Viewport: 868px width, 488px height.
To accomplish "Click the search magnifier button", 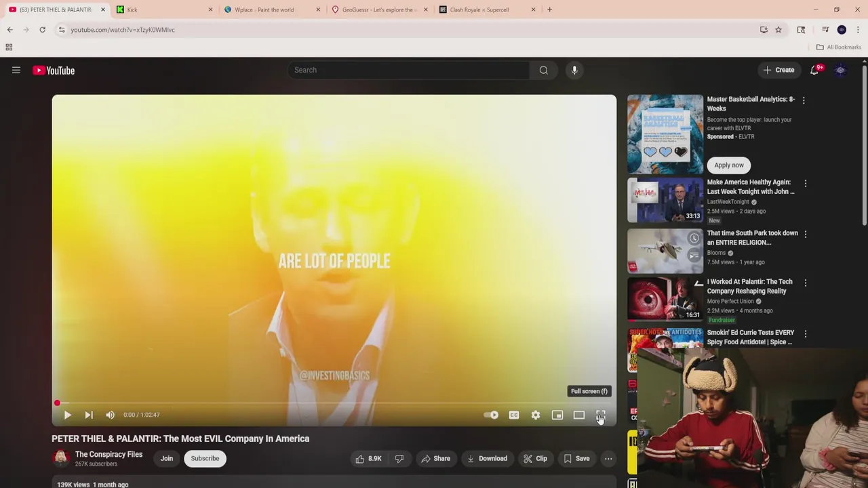I will pos(543,70).
